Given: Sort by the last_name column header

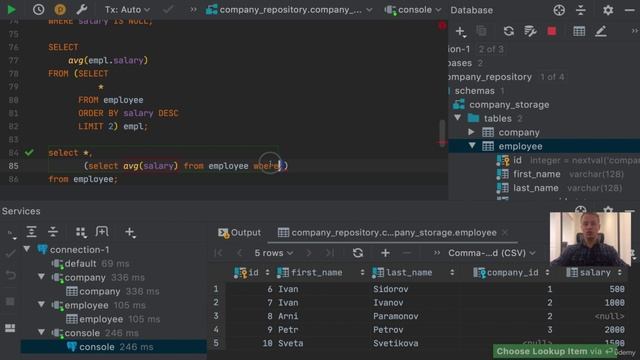Looking at the screenshot, I should click(x=413, y=272).
